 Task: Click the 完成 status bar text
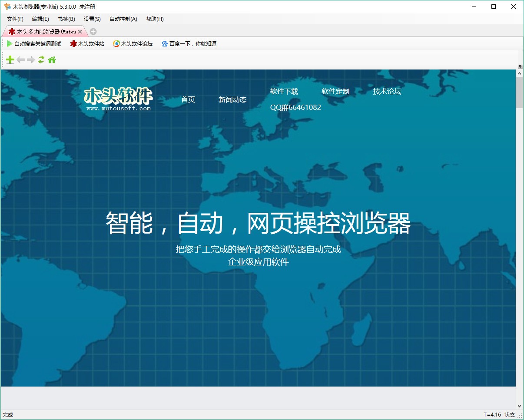[8, 415]
